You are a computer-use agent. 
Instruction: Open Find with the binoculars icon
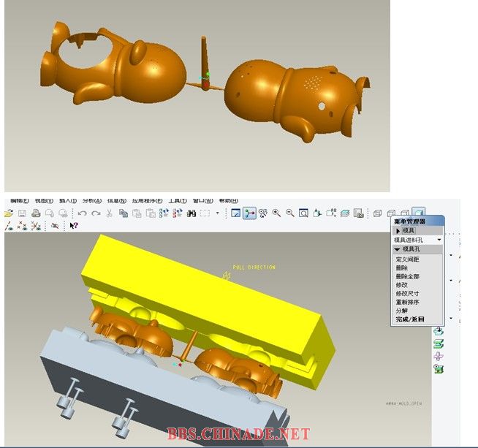click(191, 213)
